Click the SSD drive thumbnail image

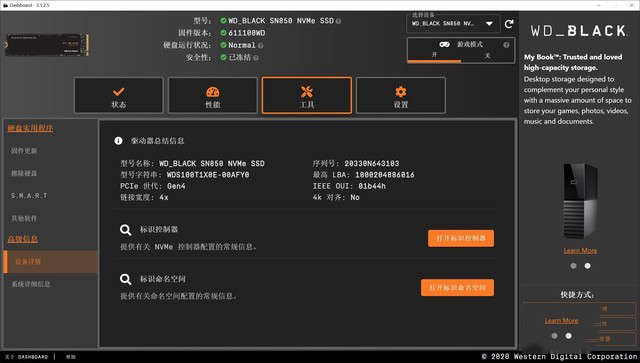click(47, 45)
